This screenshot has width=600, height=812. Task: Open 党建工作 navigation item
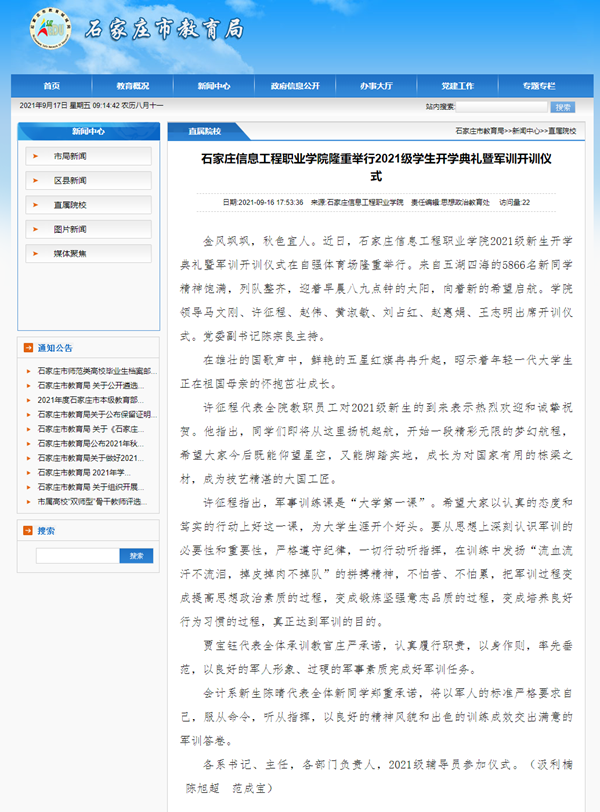pyautogui.click(x=457, y=86)
